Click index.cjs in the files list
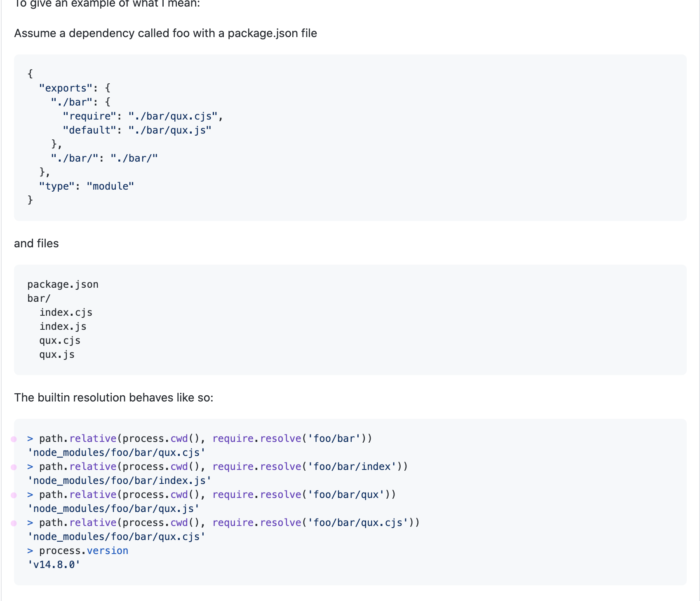 66,312
